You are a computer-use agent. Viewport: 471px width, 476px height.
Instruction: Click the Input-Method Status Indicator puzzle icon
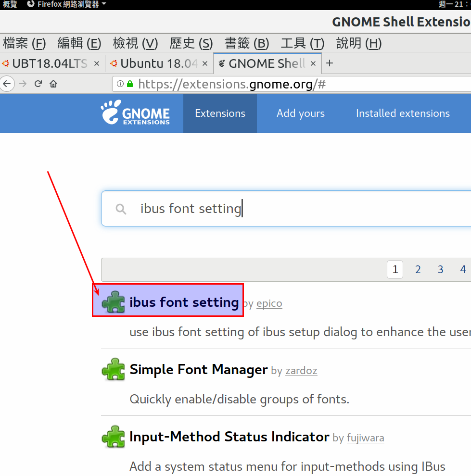(x=113, y=437)
